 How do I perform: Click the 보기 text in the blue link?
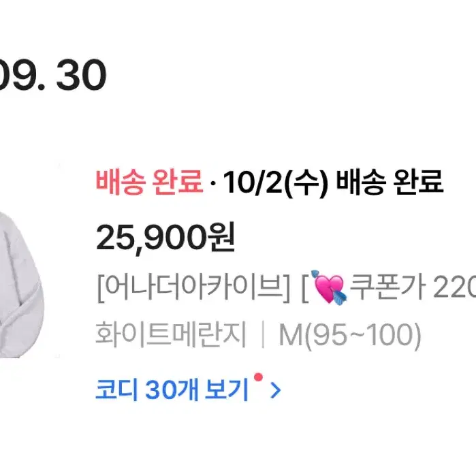[x=227, y=390]
